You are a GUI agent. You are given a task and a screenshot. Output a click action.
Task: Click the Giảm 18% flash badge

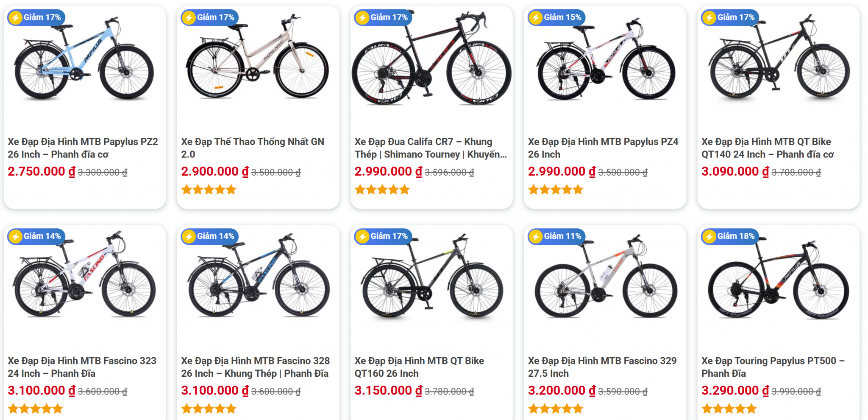(x=730, y=236)
